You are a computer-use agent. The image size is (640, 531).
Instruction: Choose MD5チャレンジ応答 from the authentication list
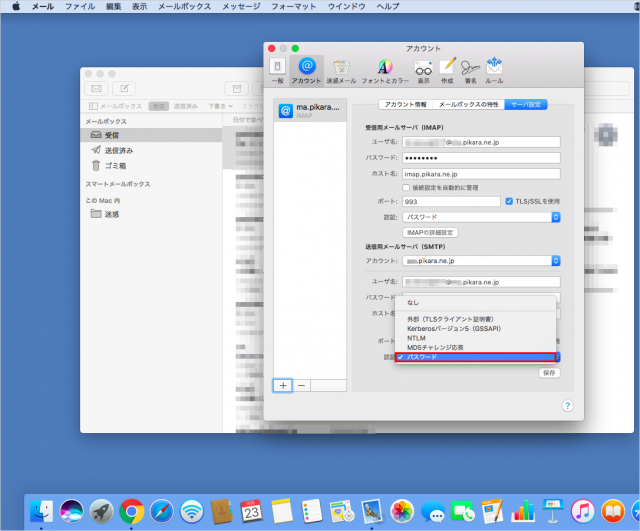[x=436, y=347]
